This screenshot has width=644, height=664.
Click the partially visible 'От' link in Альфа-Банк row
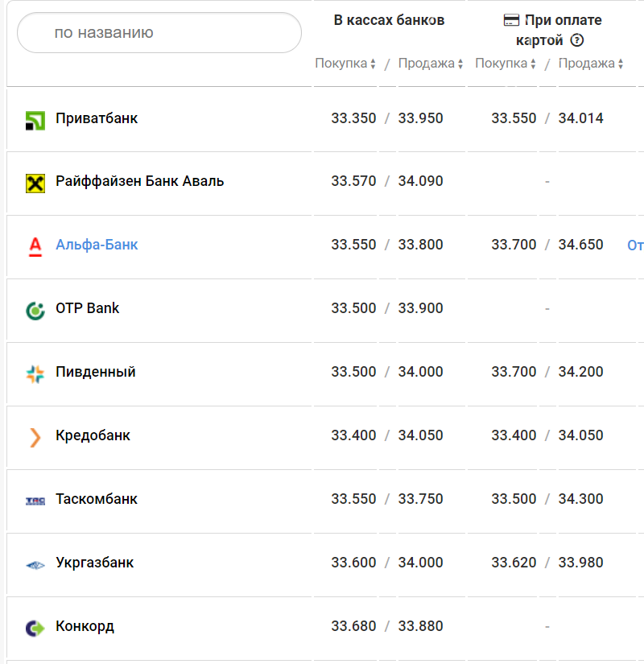click(635, 245)
